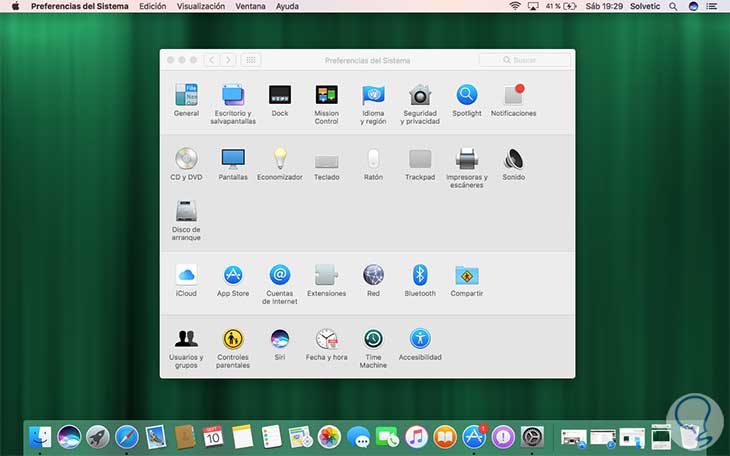Image resolution: width=730 pixels, height=456 pixels.
Task: Open Mission Control preferences
Action: pos(326,95)
